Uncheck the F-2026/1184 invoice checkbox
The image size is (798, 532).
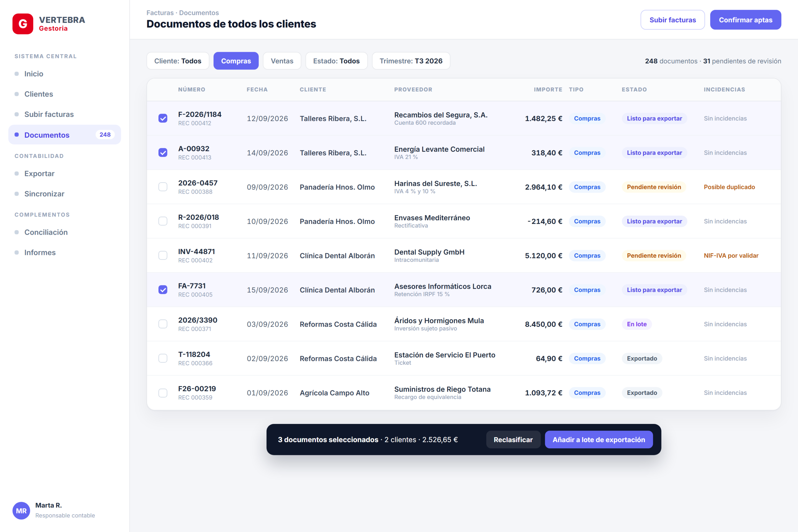click(x=163, y=118)
